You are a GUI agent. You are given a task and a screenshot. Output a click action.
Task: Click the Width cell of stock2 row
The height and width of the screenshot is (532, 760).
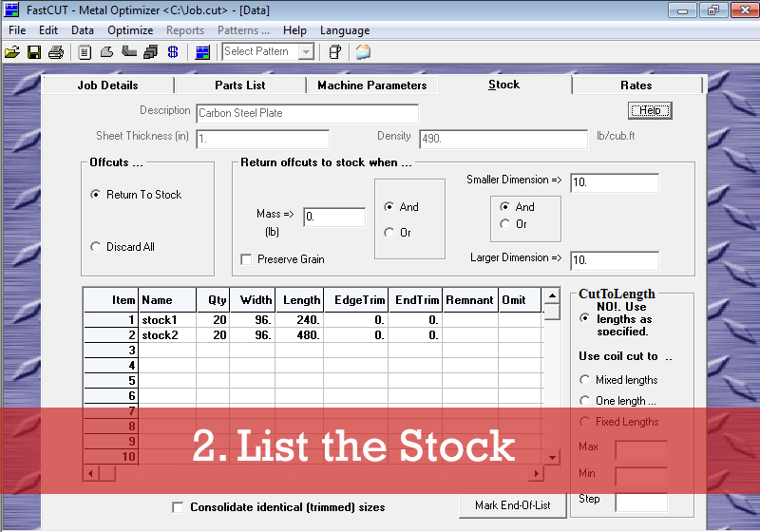click(253, 335)
